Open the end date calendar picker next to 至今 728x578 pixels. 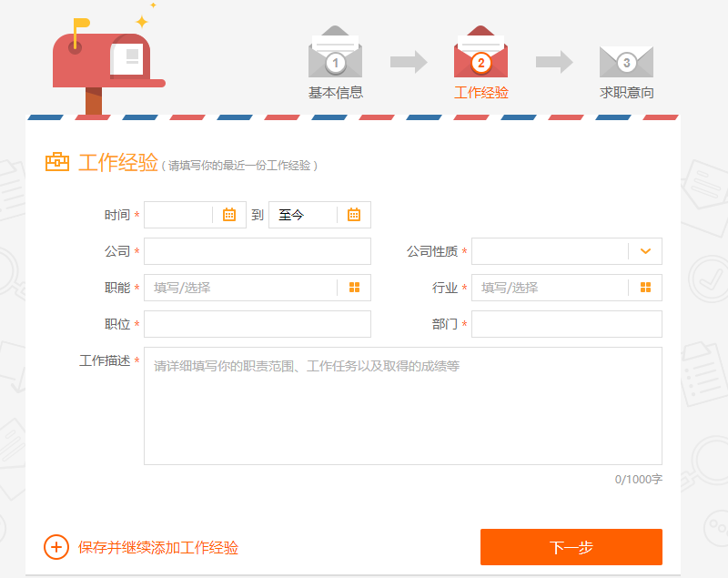(x=355, y=215)
